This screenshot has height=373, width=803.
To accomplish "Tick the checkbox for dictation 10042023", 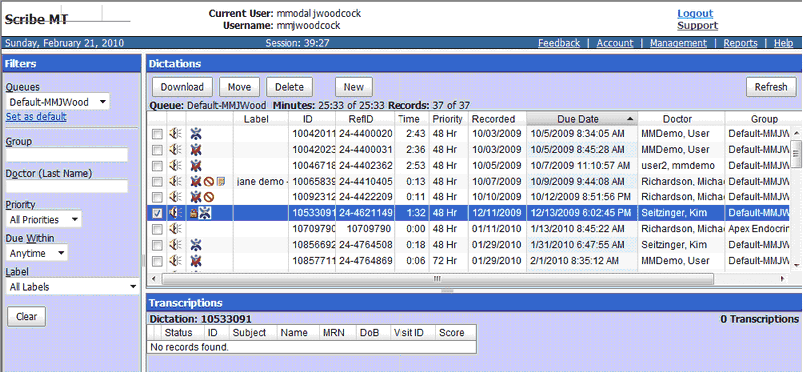I will coord(158,150).
